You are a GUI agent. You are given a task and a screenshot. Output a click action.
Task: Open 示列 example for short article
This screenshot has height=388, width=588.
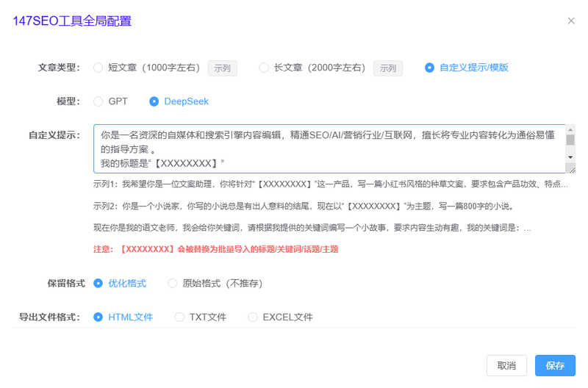tap(223, 68)
